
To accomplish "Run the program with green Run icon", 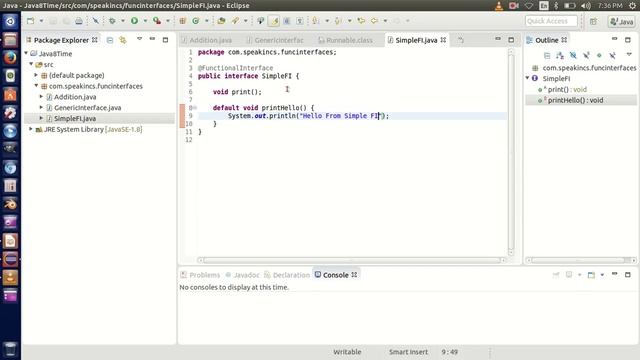I will click(x=134, y=21).
